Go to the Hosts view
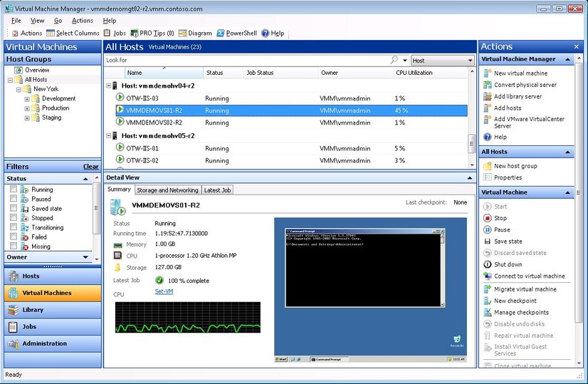The image size is (588, 384). (53, 276)
